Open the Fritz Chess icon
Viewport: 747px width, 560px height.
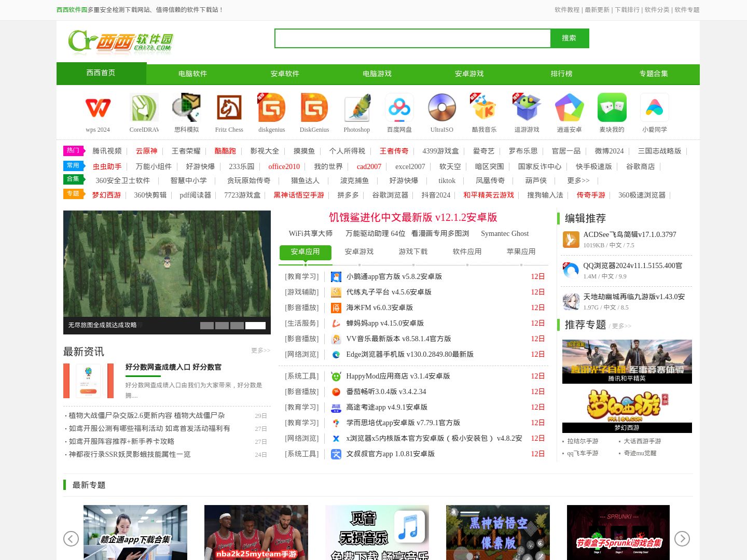(229, 107)
